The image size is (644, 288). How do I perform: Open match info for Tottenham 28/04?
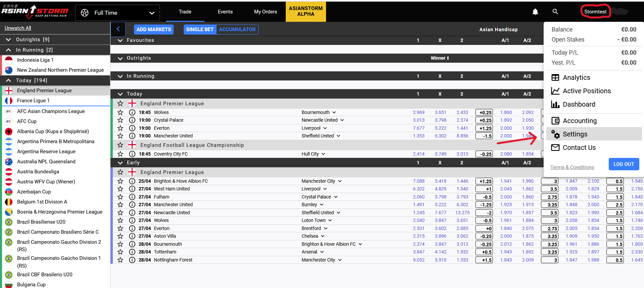tap(132, 252)
